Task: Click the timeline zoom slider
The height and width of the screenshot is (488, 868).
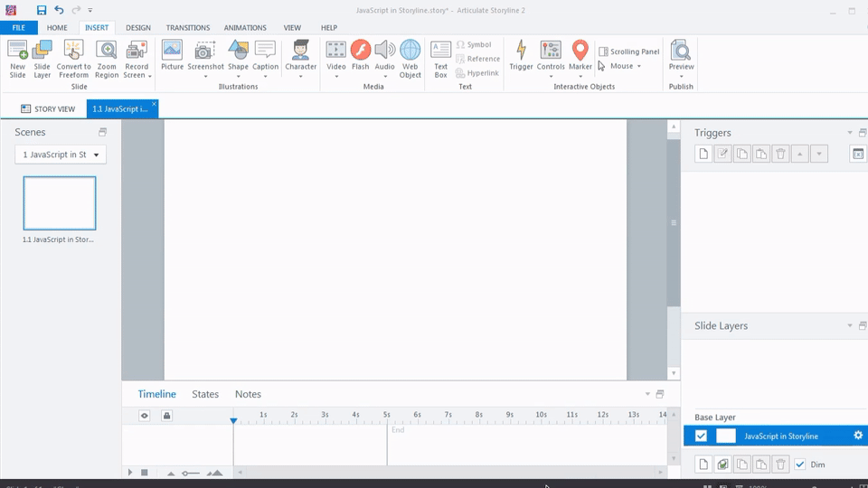Action: click(191, 473)
